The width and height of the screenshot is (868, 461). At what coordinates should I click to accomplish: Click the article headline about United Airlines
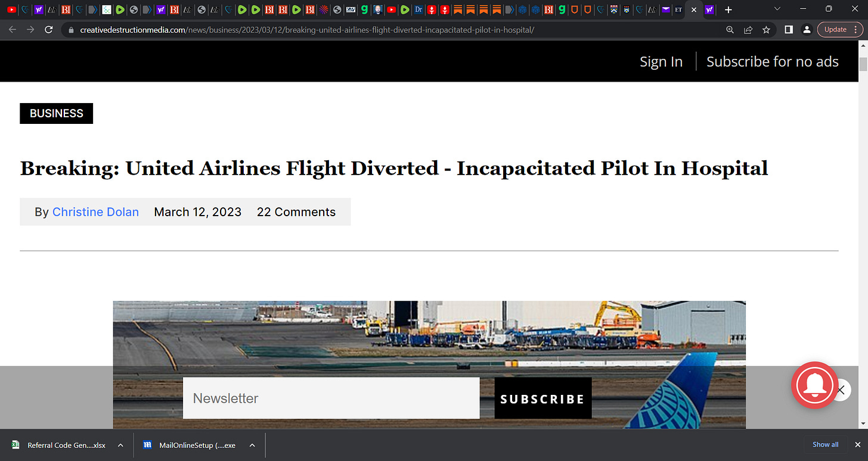(x=394, y=169)
